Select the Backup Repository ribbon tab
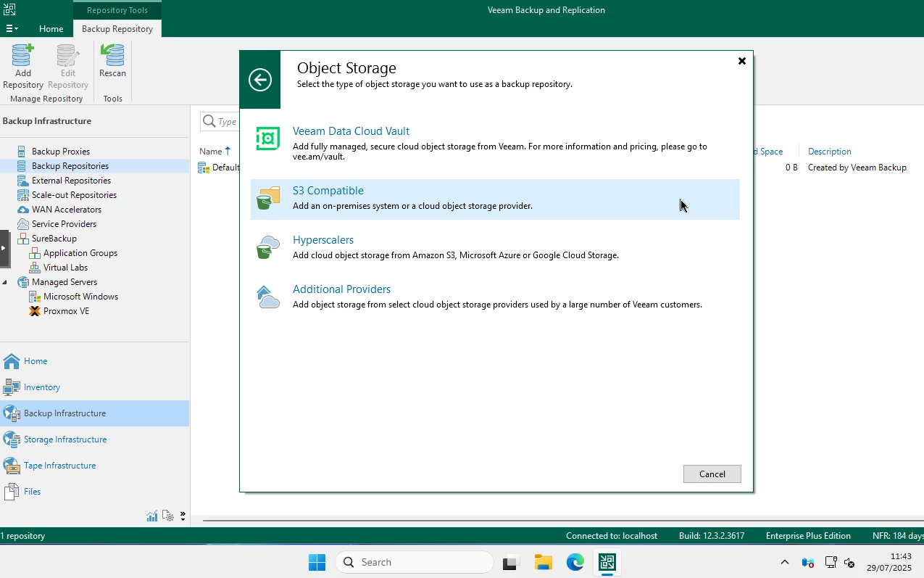Image resolution: width=924 pixels, height=578 pixels. click(117, 29)
